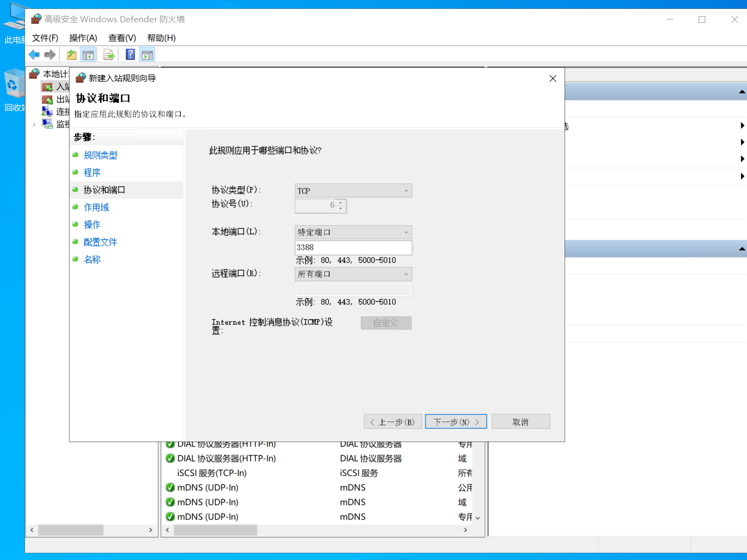Click the empty remote port input field

(353, 289)
